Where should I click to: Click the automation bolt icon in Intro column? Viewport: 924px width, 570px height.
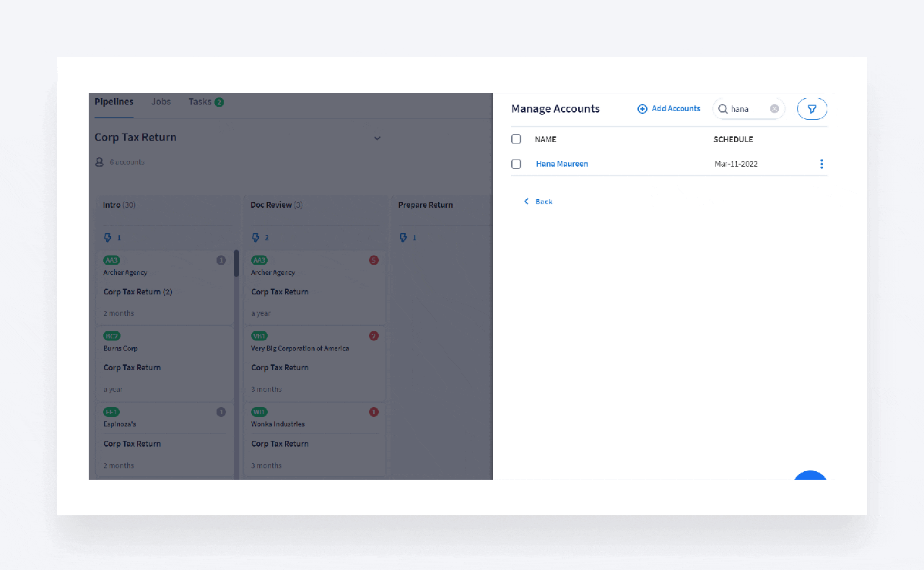pos(108,237)
